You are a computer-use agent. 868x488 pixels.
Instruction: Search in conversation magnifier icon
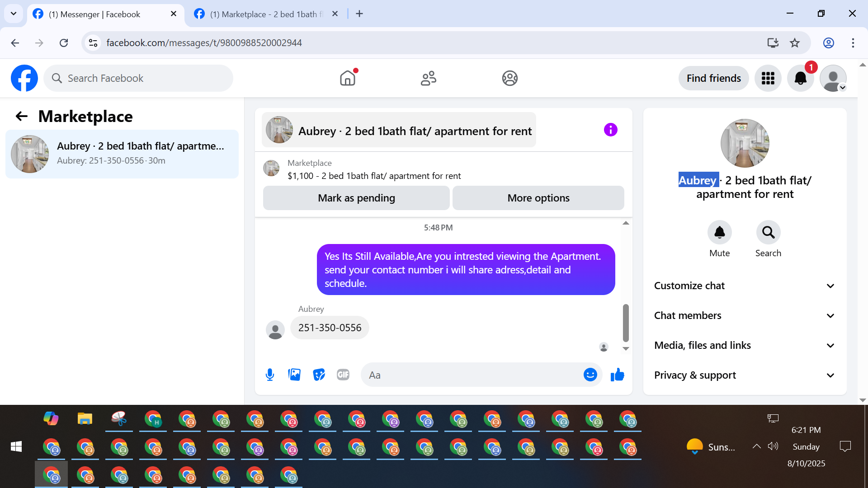coord(768,232)
